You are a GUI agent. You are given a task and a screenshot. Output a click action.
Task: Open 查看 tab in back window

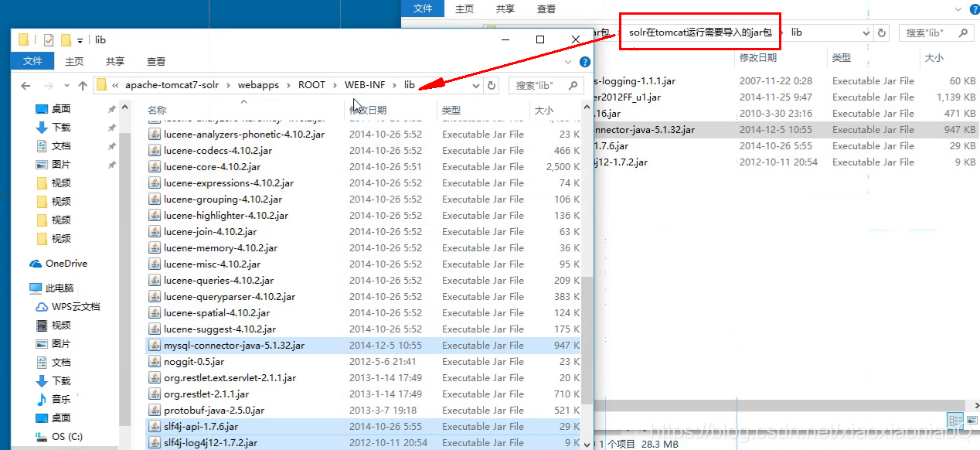pyautogui.click(x=546, y=9)
